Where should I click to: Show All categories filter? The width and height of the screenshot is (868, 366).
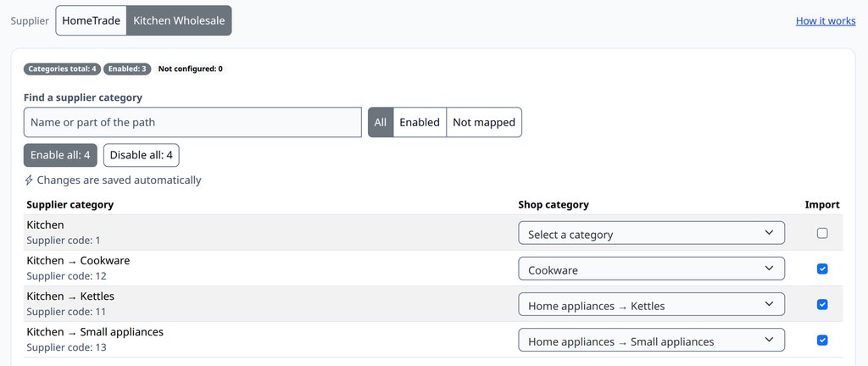381,122
